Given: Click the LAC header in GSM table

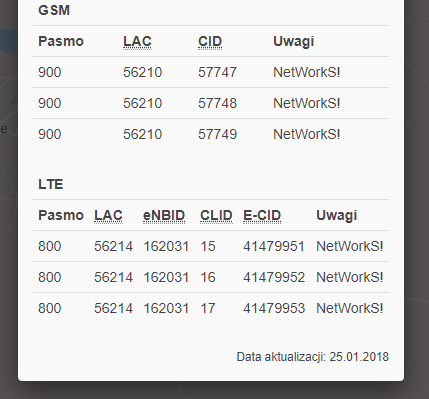Looking at the screenshot, I should 137,41.
